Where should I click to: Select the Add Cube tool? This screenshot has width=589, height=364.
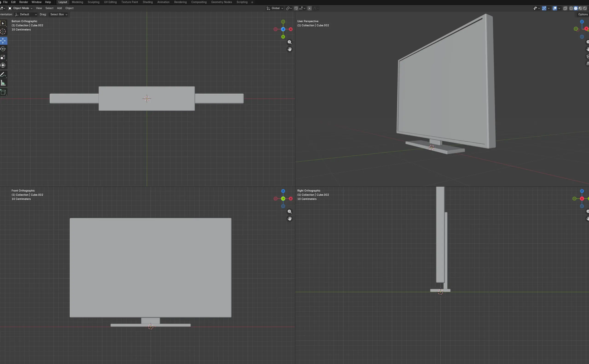point(3,92)
